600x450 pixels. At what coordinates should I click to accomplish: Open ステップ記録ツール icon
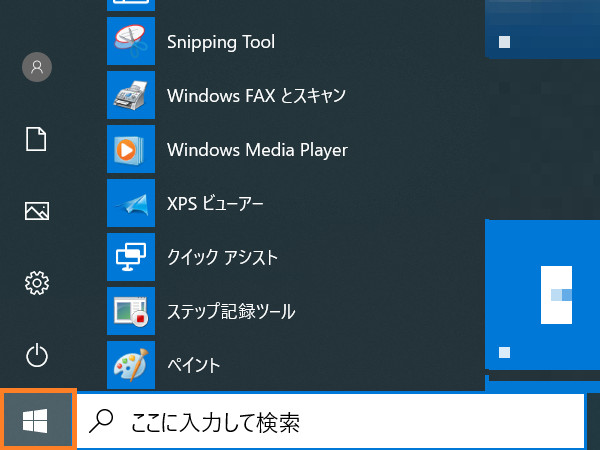(131, 311)
